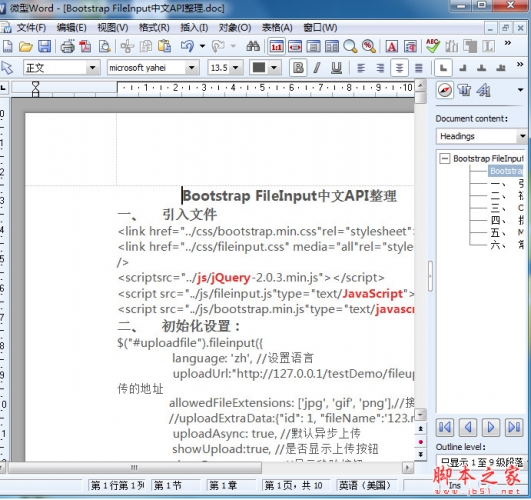Toggle underline formatting

(x=336, y=68)
